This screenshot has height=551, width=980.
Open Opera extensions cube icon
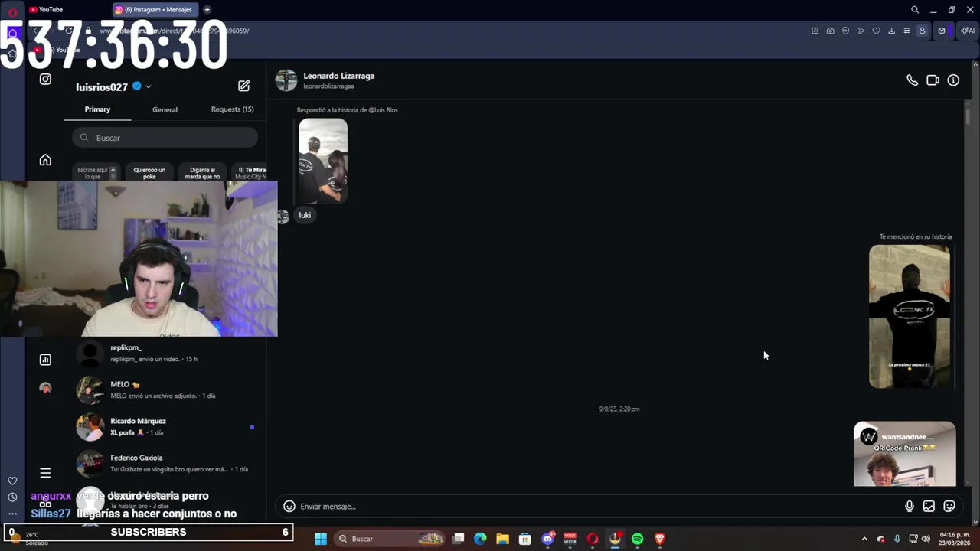[942, 31]
